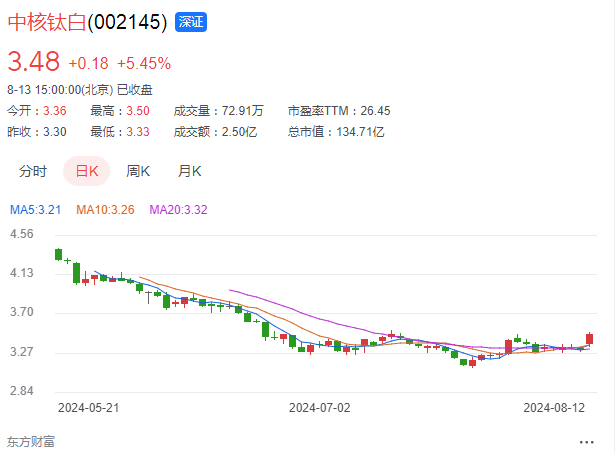This screenshot has height=452, width=615.
Task: Click the MA10:3.26 indicator label
Action: [x=105, y=210]
